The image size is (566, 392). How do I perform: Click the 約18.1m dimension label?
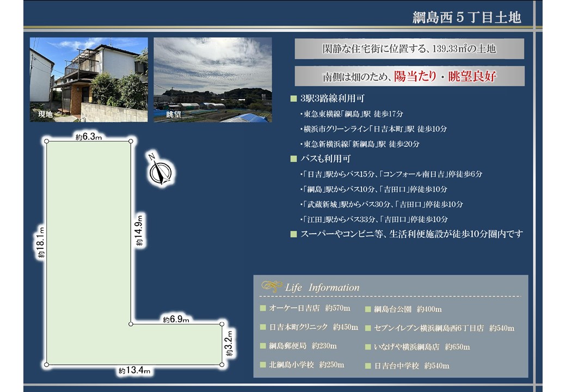pos(41,243)
